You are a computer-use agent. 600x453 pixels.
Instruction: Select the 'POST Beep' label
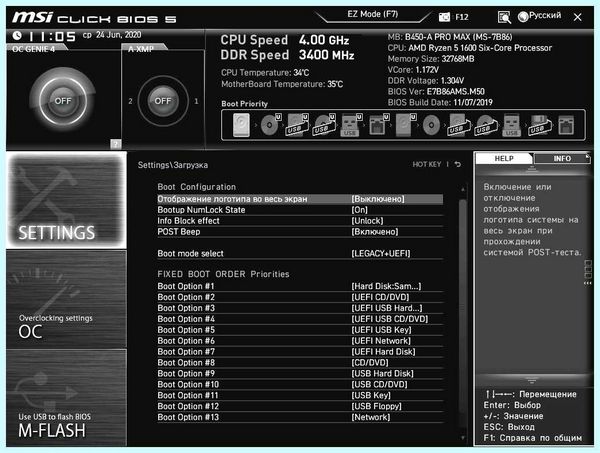click(179, 232)
